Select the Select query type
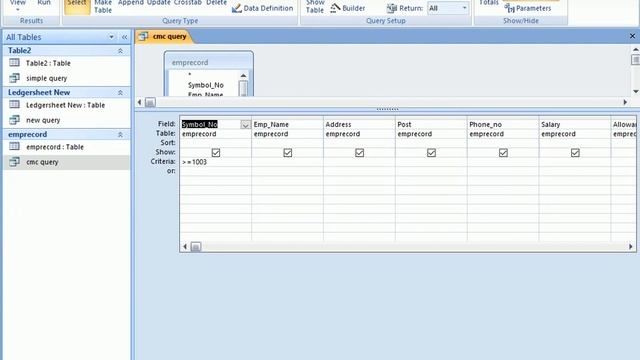 (77, 6)
